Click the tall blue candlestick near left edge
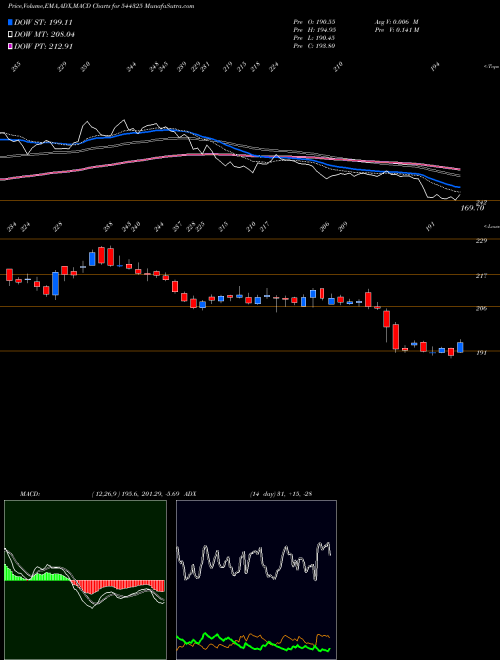 pyautogui.click(x=56, y=284)
